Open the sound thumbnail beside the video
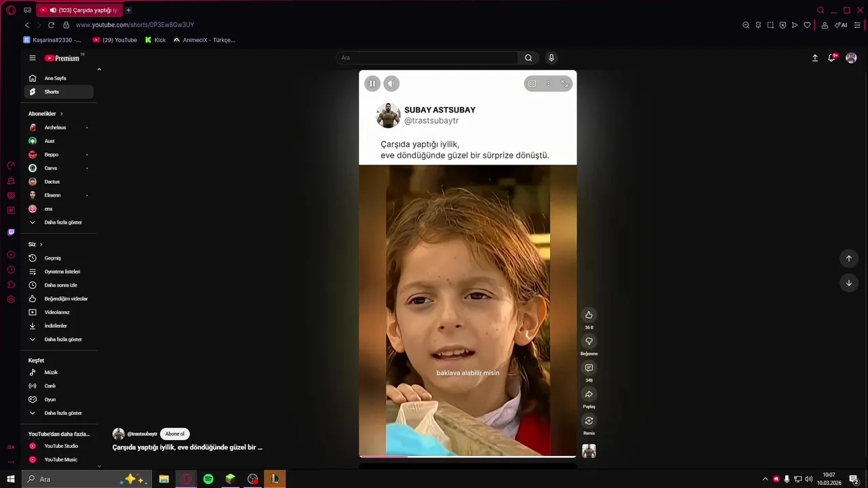 pos(589,451)
